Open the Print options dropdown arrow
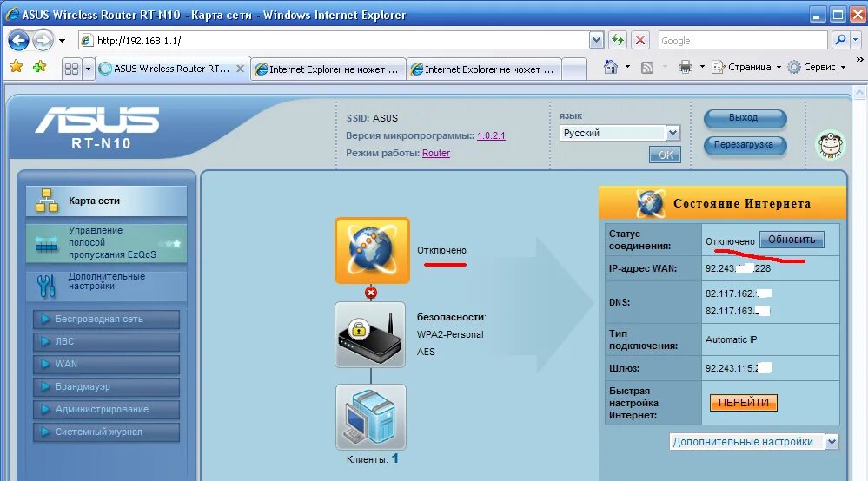 pos(702,67)
